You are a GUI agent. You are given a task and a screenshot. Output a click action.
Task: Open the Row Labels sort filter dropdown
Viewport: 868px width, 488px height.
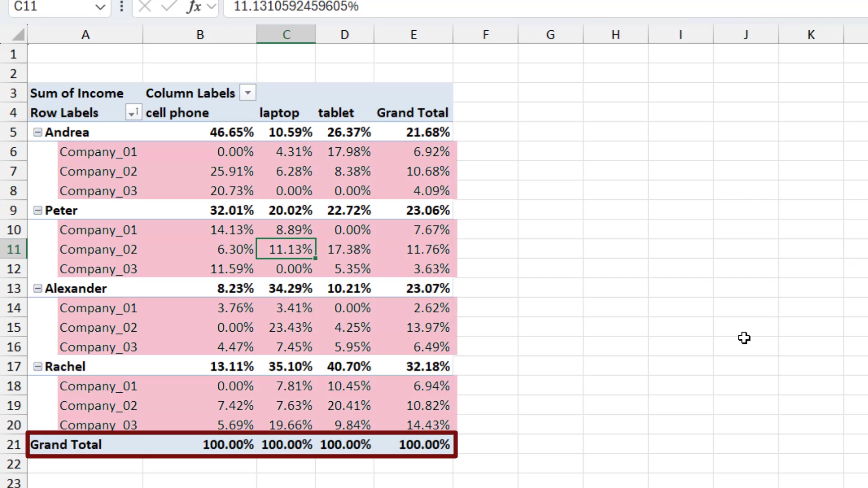tap(133, 112)
